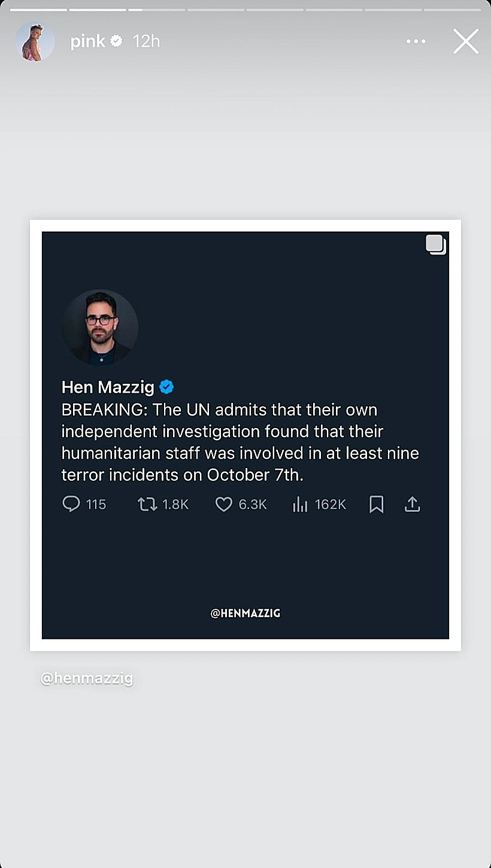Screen dimensions: 491x868
Task: Tap the pink username link
Action: coord(87,41)
